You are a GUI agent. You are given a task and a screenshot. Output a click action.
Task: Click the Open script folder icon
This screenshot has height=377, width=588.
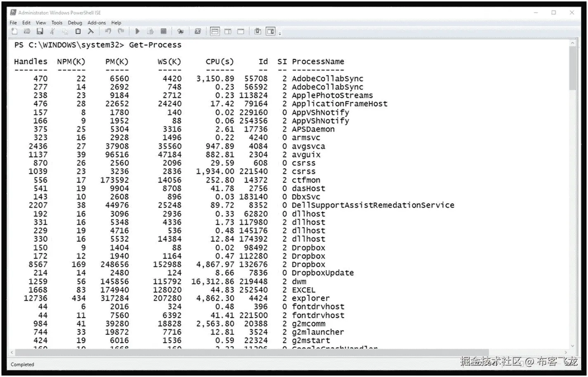[27, 31]
